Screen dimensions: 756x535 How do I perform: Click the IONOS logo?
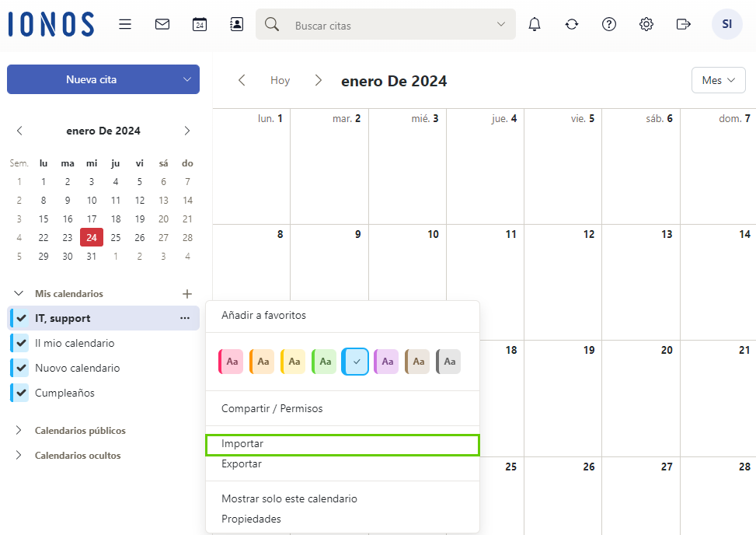[x=51, y=24]
